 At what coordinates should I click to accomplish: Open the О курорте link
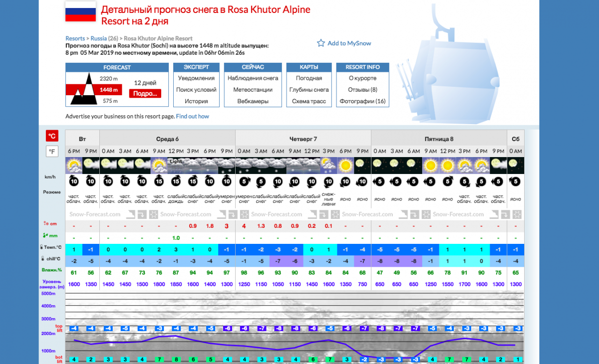363,78
